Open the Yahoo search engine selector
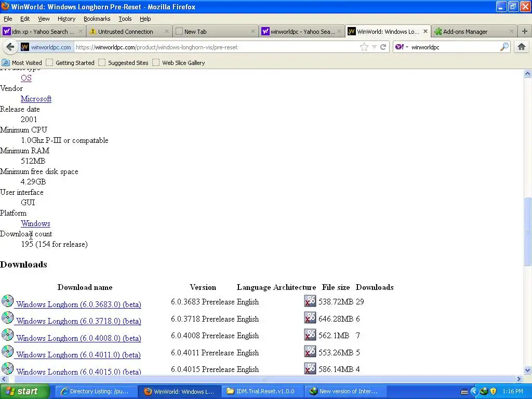Viewport: 532px width, 399px height. click(402, 47)
